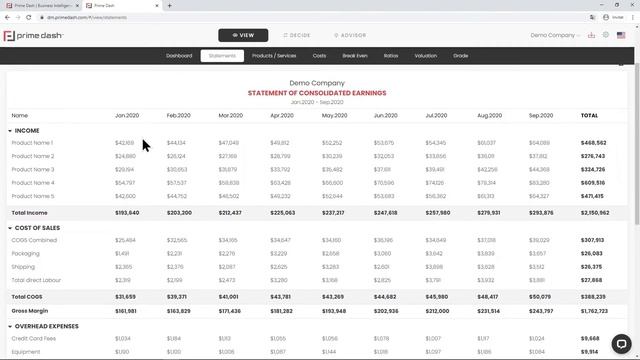Click the TOTAL column header
This screenshot has height=360, width=640.
[589, 116]
